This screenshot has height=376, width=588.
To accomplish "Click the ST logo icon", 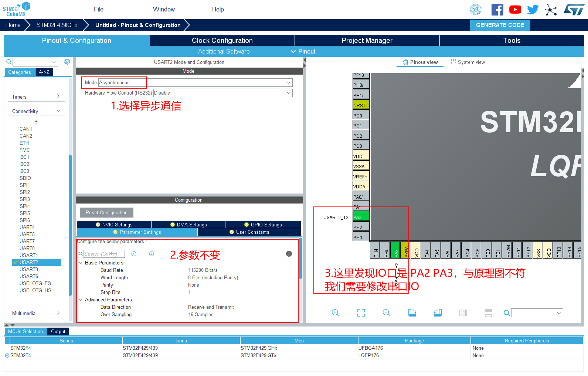I will (x=574, y=10).
